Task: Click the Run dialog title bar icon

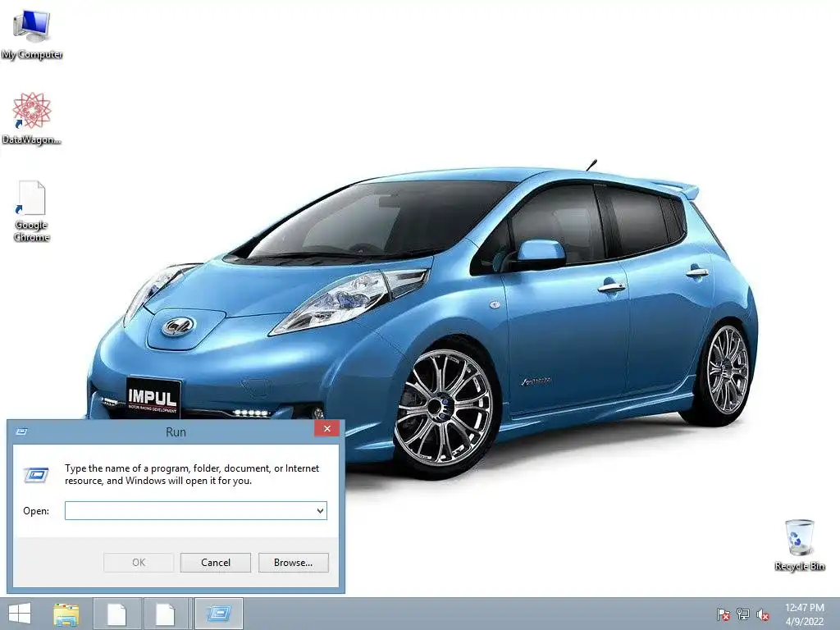Action: 22,431
